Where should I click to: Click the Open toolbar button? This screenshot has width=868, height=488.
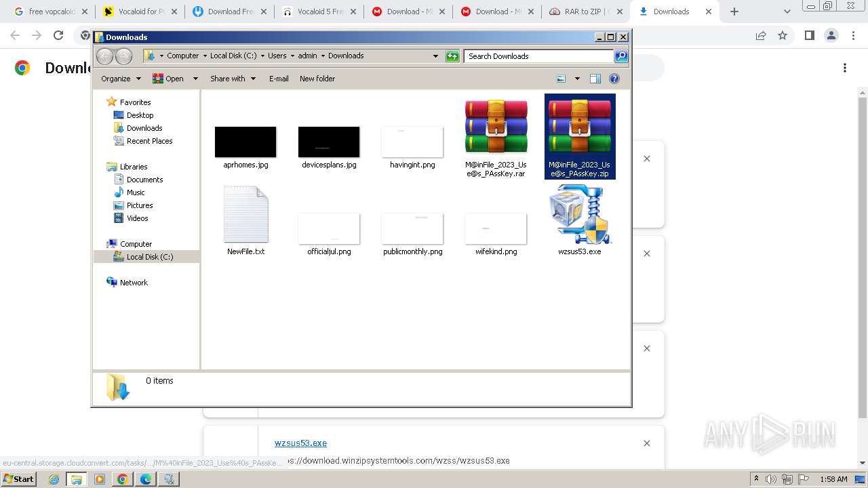coord(168,79)
